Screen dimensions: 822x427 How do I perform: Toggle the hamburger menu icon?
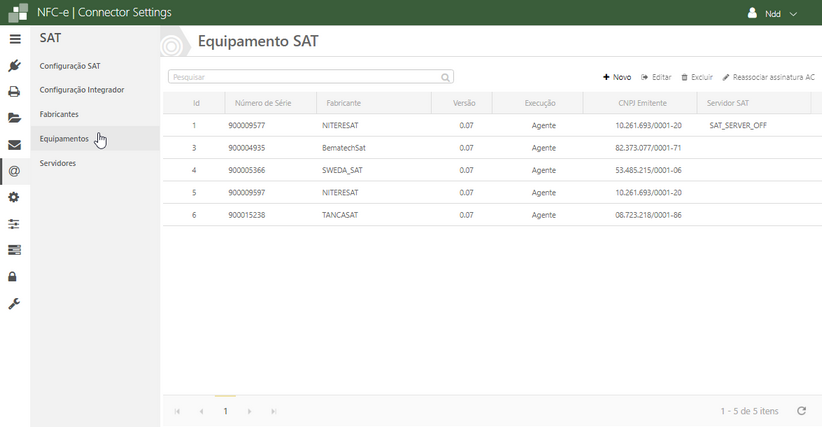point(14,39)
